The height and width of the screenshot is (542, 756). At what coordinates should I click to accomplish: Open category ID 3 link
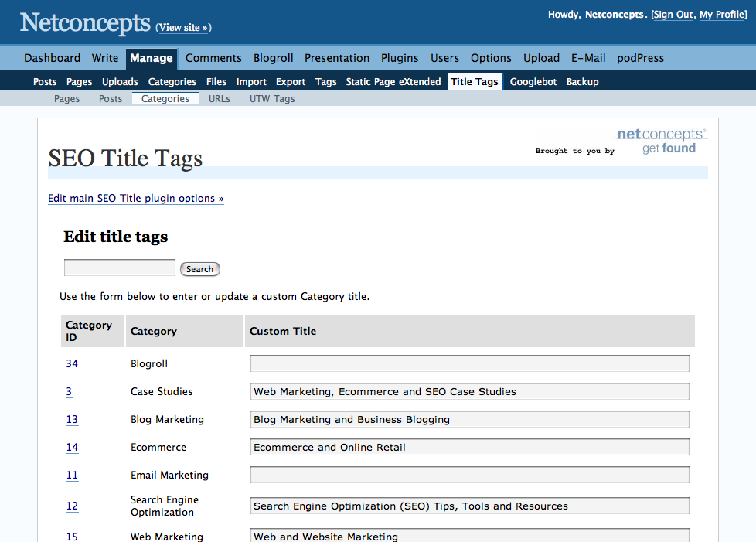69,391
